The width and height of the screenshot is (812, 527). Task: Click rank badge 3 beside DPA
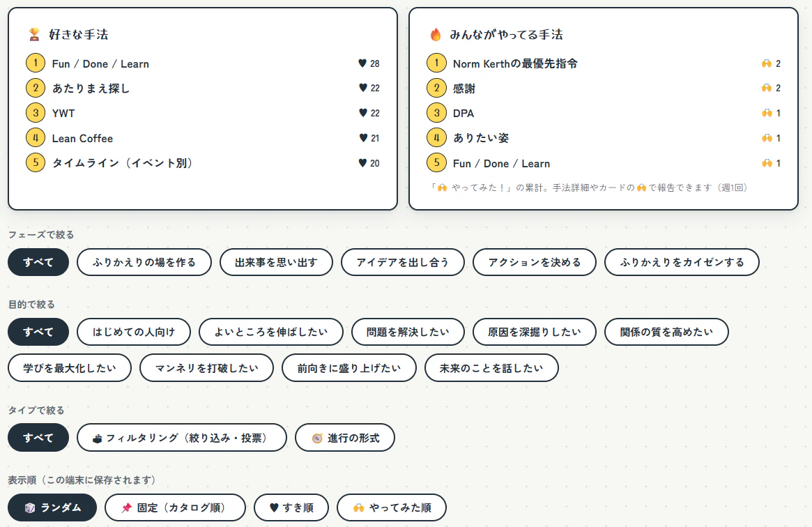pos(436,113)
